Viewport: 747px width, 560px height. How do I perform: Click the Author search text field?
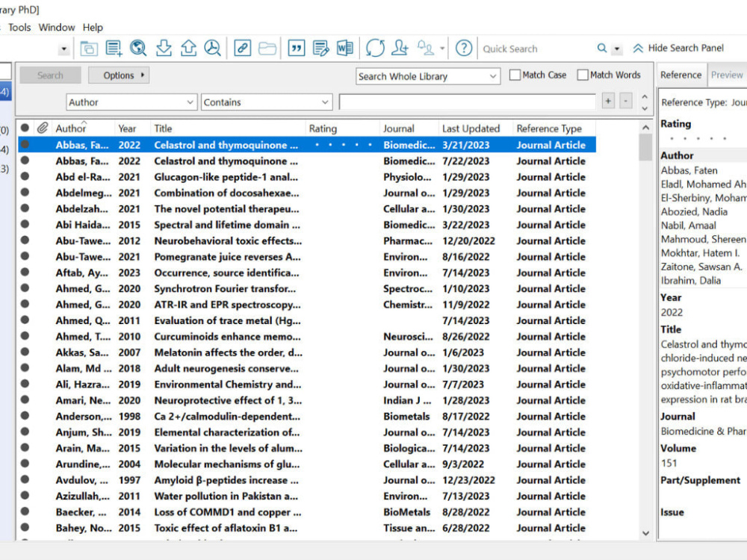click(468, 102)
